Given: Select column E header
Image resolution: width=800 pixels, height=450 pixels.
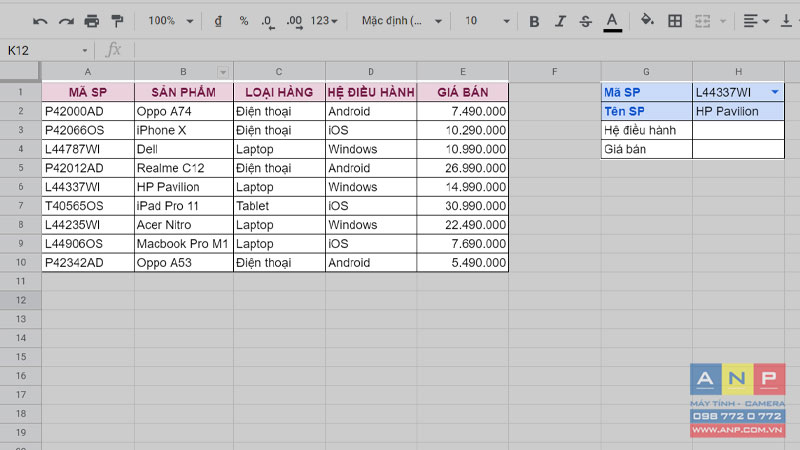Looking at the screenshot, I should (463, 72).
